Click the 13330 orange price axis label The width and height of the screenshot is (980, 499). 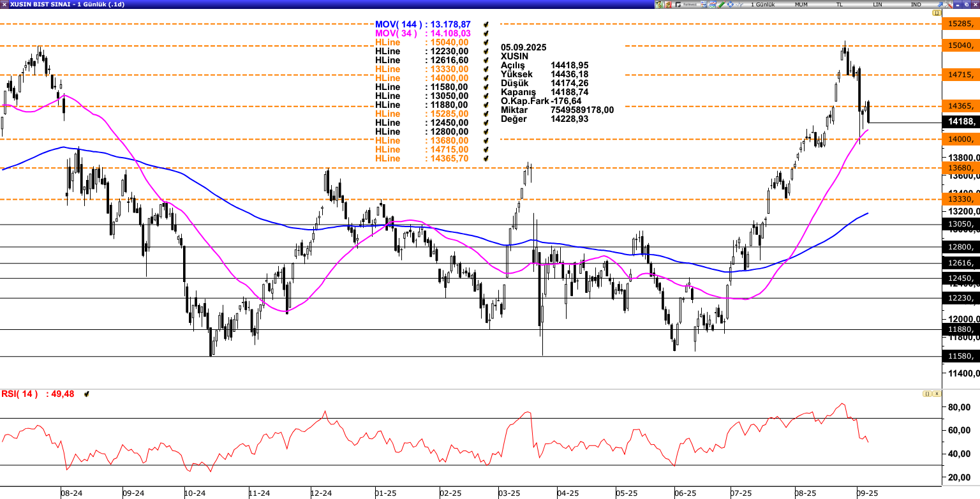tap(960, 199)
